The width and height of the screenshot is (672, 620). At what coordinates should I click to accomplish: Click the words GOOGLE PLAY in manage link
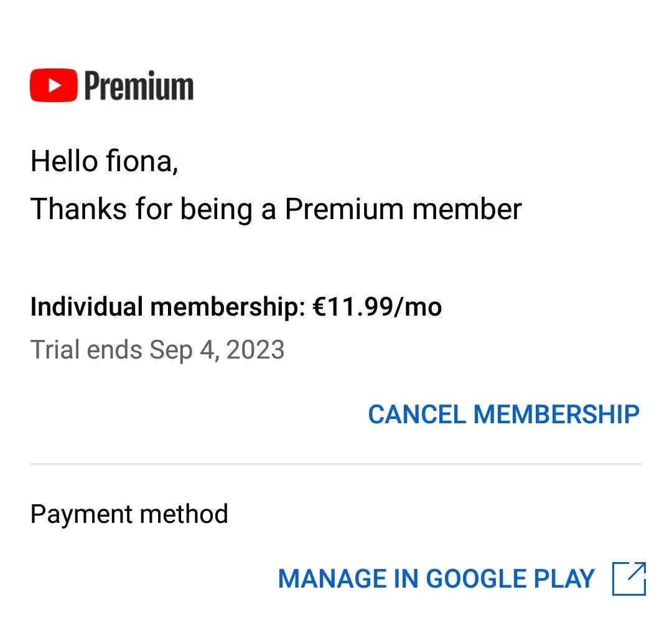[510, 578]
